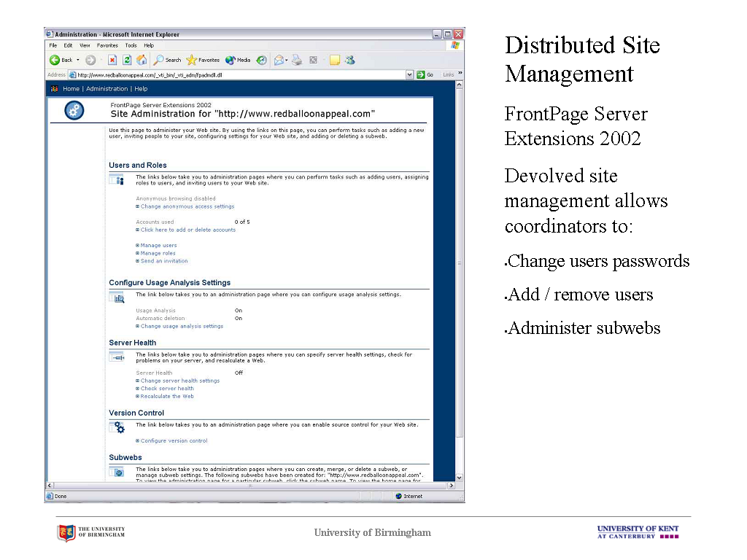Go to the Home page icon
747x560 pixels.
[x=142, y=60]
